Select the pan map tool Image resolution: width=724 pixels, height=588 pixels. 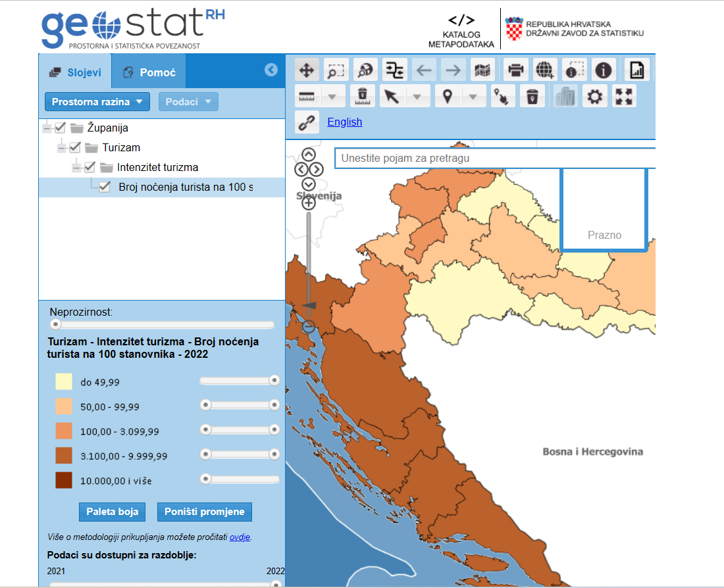pos(307,69)
